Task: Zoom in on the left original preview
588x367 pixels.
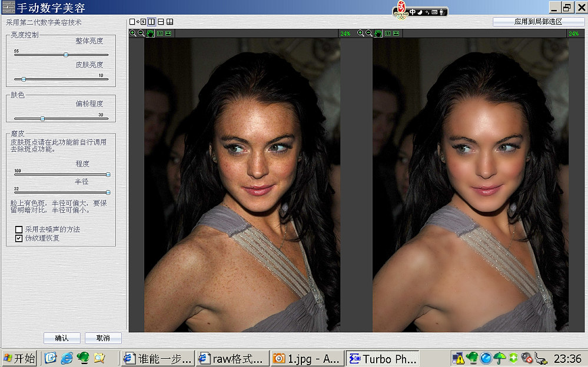Action: (x=133, y=34)
